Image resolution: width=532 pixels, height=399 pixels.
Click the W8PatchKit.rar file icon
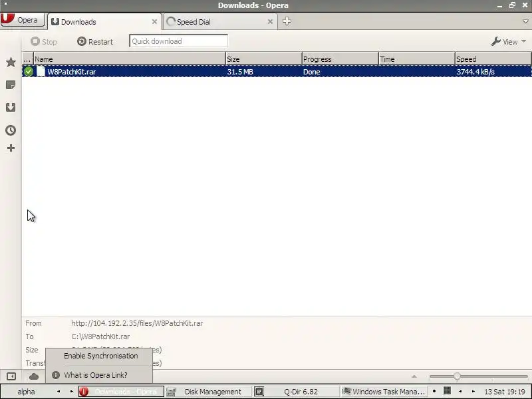41,71
